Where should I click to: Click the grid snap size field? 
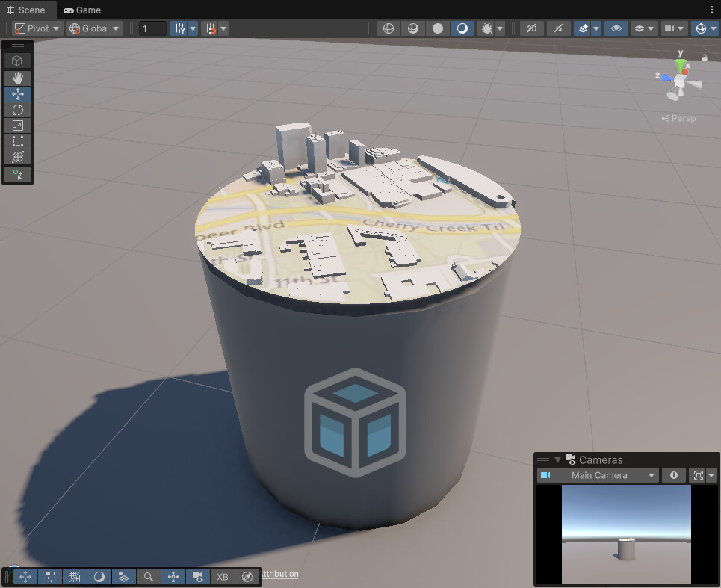pyautogui.click(x=152, y=28)
